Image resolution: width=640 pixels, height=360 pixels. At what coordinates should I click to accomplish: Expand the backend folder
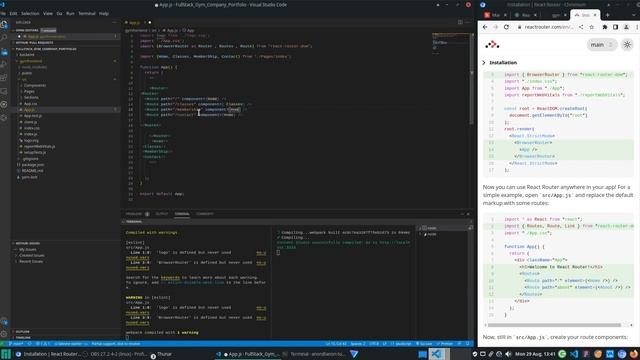coord(27,55)
